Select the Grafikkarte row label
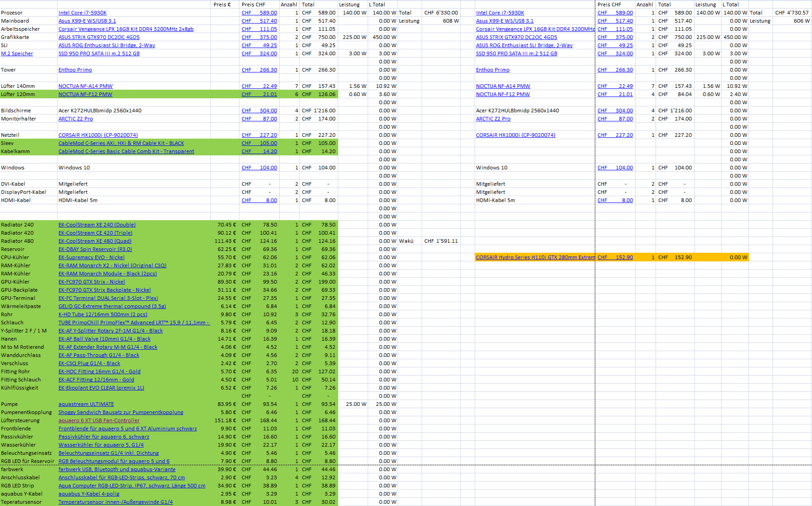Image resolution: width=812 pixels, height=506 pixels. click(15, 37)
